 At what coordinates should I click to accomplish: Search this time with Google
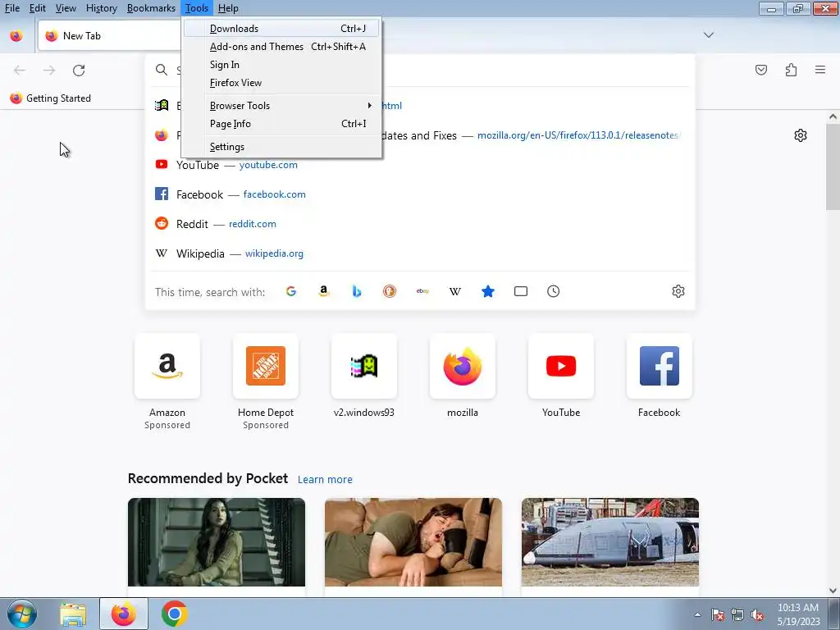tap(291, 291)
